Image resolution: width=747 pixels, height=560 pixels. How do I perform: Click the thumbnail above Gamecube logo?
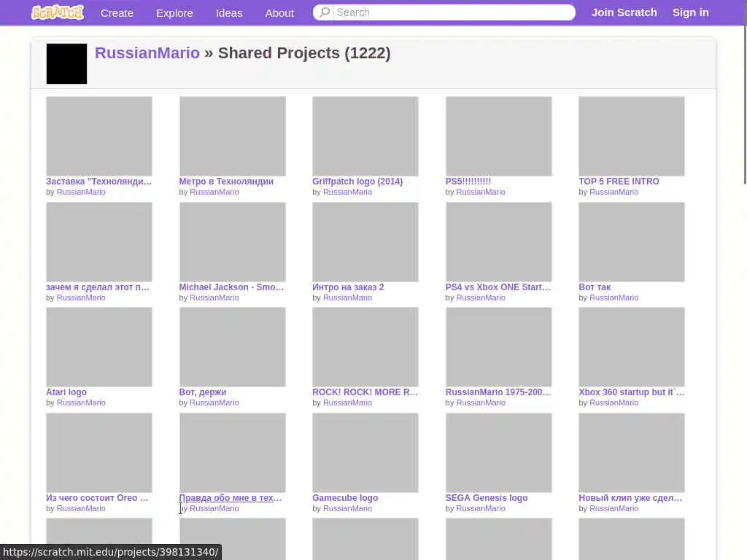pyautogui.click(x=365, y=452)
